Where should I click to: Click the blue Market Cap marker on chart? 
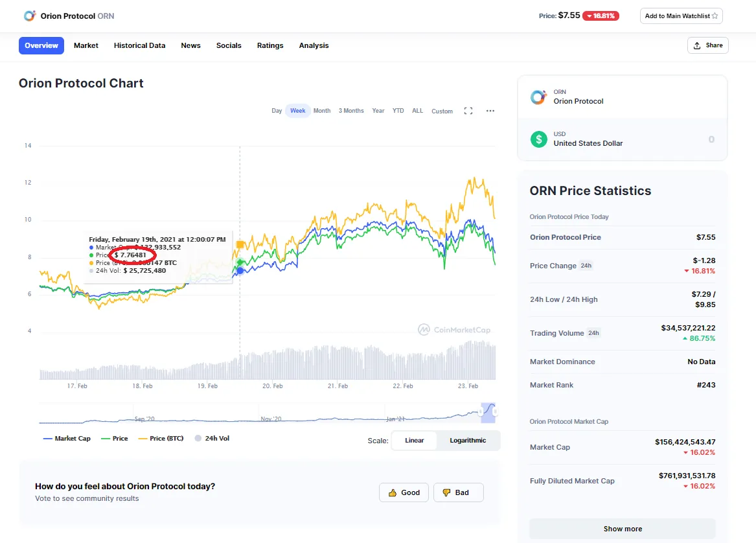point(240,271)
